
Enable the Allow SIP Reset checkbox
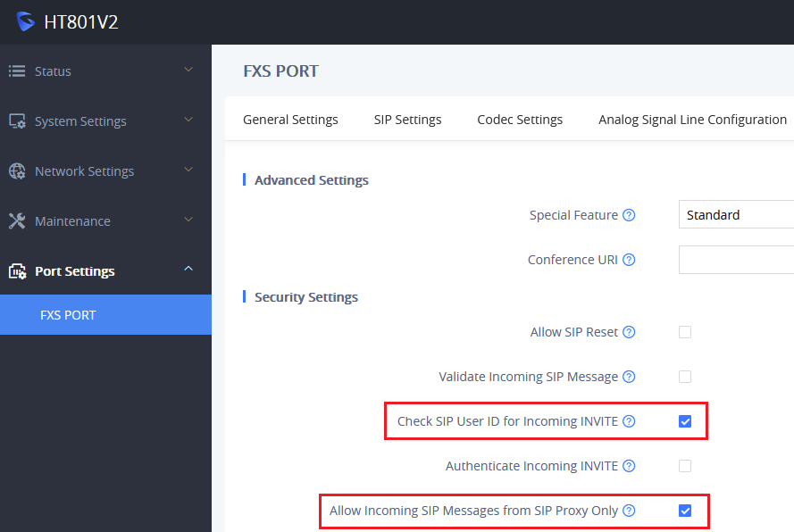click(x=685, y=332)
